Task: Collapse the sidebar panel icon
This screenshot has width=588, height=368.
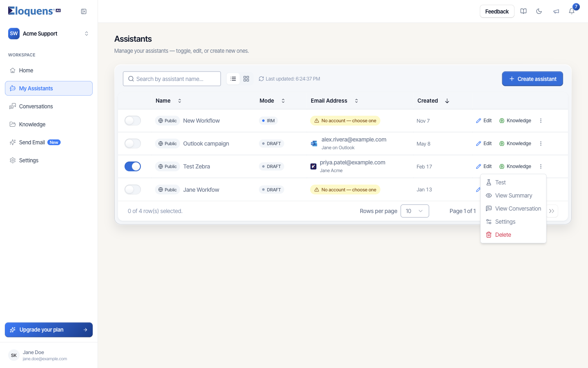Action: point(84,11)
